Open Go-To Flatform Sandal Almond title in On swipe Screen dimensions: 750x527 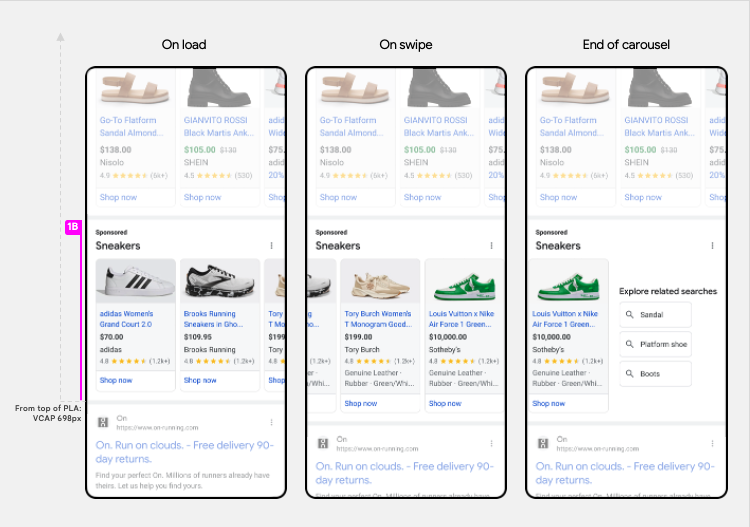click(351, 126)
